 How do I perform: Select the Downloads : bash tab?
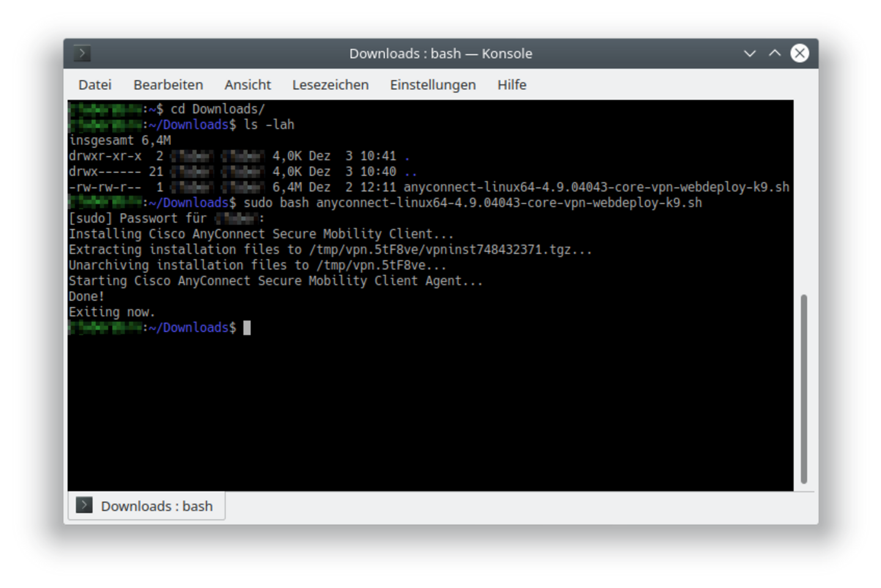147,506
